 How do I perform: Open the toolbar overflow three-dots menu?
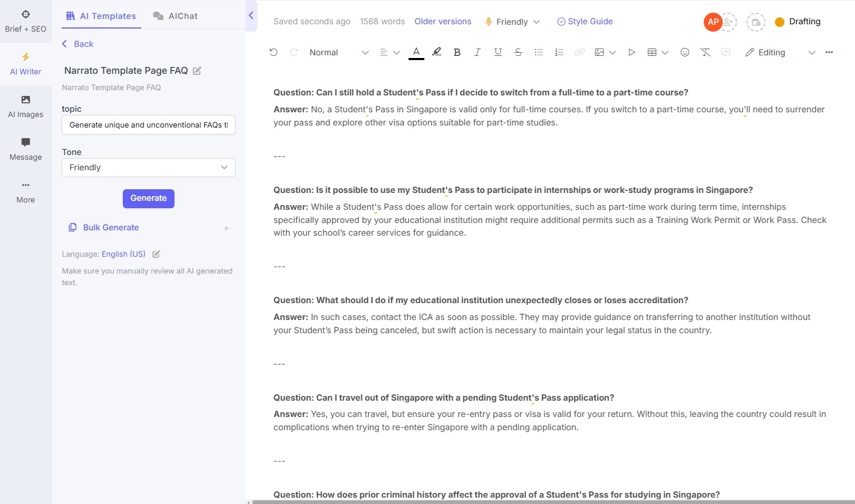(x=829, y=52)
